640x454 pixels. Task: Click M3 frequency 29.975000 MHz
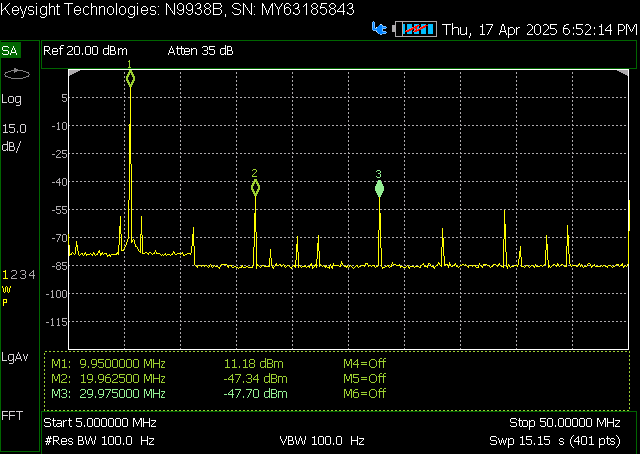tap(122, 394)
